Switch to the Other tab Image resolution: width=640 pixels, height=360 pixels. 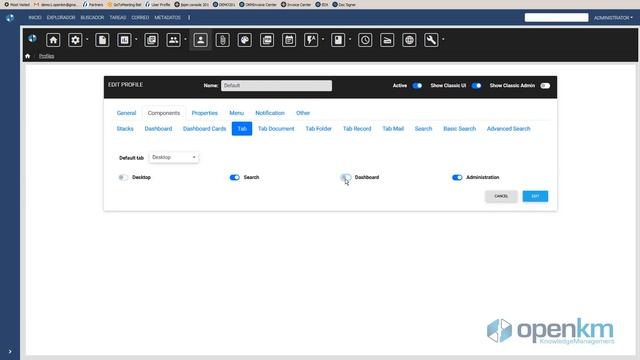pyautogui.click(x=303, y=113)
